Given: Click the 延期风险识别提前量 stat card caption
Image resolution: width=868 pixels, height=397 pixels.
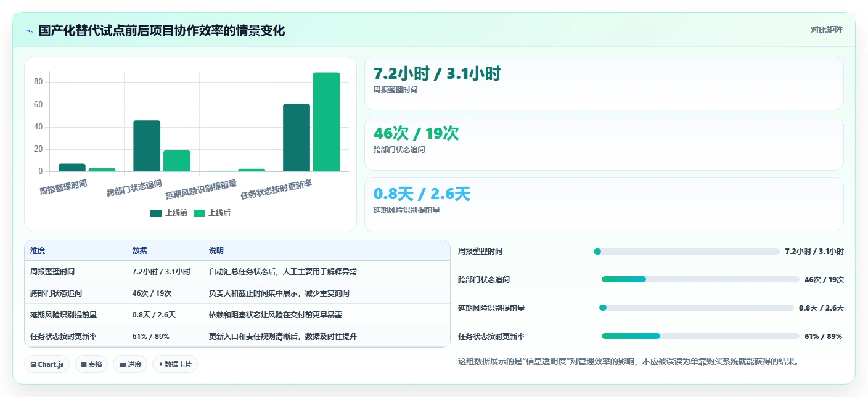Looking at the screenshot, I should coord(407,210).
